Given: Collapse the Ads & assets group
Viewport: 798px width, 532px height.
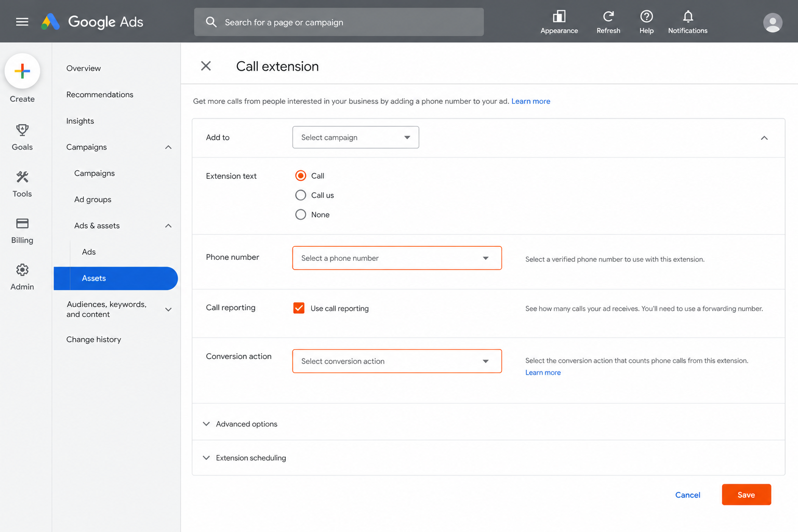Looking at the screenshot, I should point(168,225).
